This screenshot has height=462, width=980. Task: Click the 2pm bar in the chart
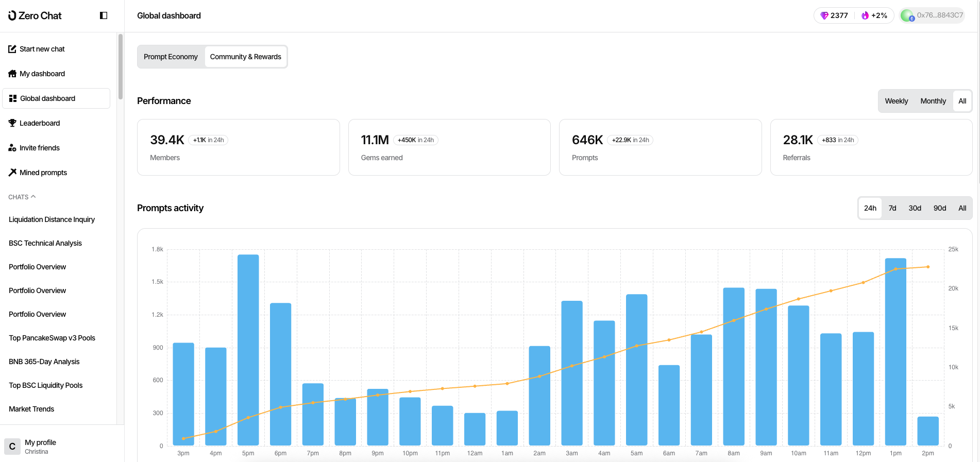tap(928, 431)
